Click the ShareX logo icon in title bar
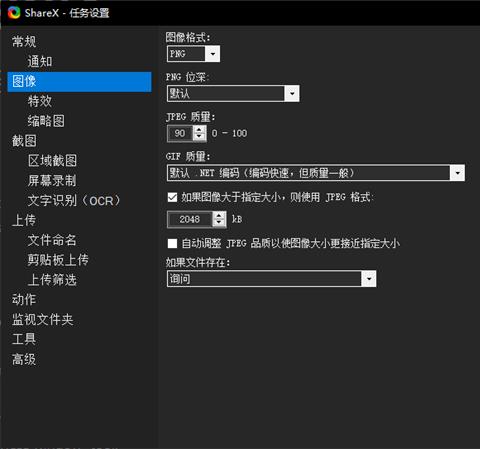Screen dimensions: 480x449 pyautogui.click(x=14, y=13)
